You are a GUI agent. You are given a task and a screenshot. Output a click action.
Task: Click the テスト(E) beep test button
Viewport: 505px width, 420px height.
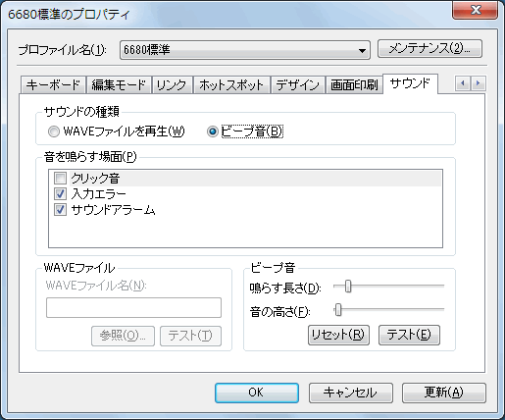pos(409,335)
